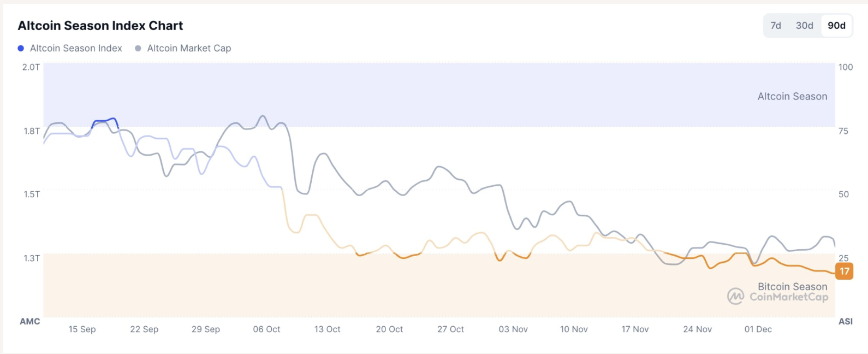Click the orange 17 value badge

tap(844, 271)
